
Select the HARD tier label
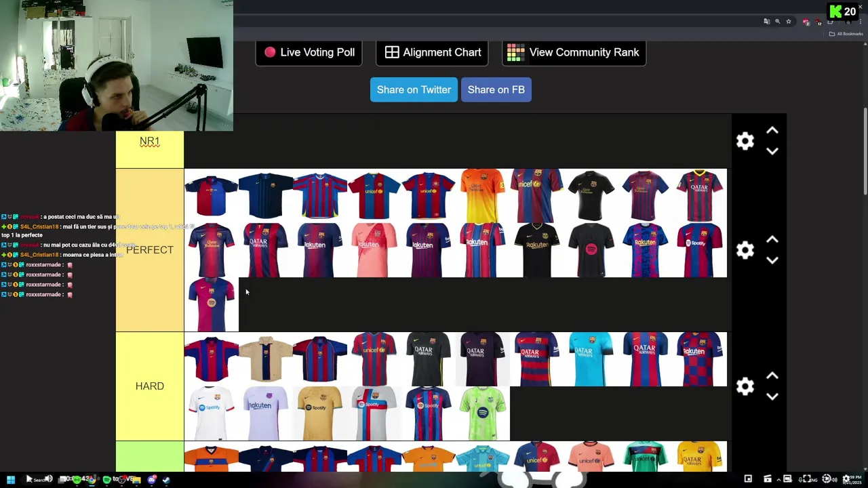point(149,386)
